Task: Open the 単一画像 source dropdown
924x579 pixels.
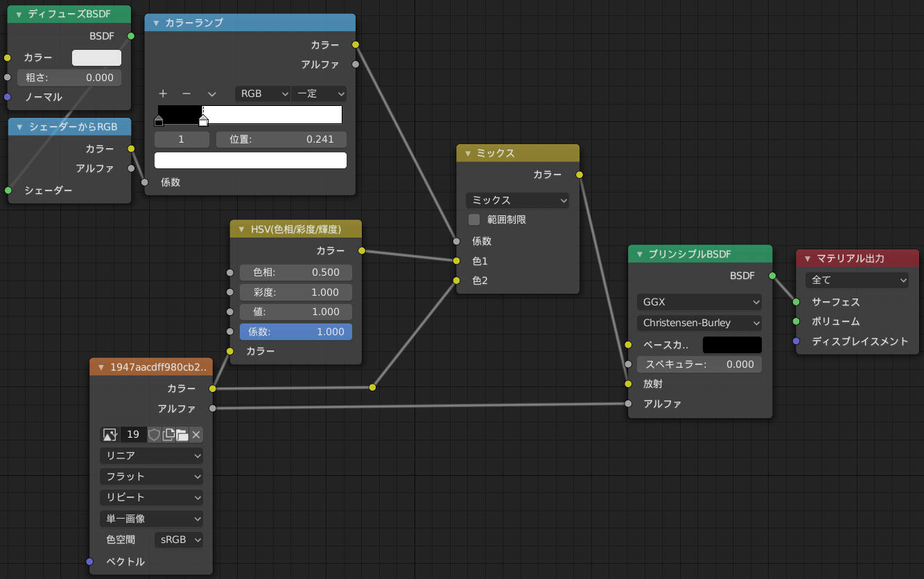Action: 152,518
